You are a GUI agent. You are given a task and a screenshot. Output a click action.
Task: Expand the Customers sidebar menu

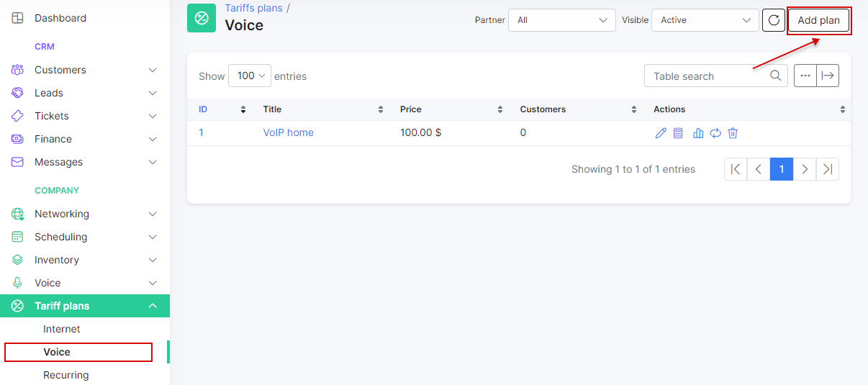point(85,70)
